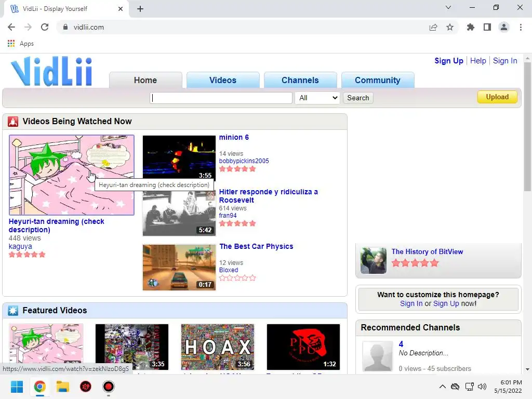Focus the video search input field
532x399 pixels.
click(221, 98)
